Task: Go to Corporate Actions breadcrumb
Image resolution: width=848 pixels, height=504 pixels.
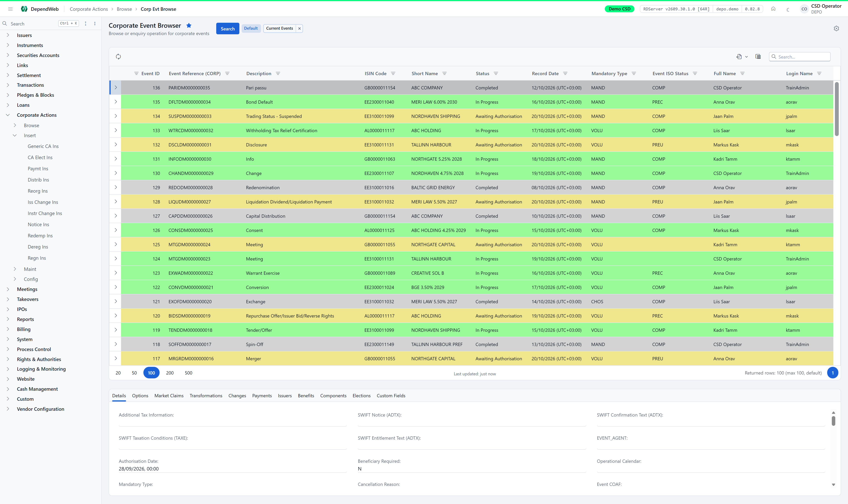Action: pyautogui.click(x=89, y=9)
